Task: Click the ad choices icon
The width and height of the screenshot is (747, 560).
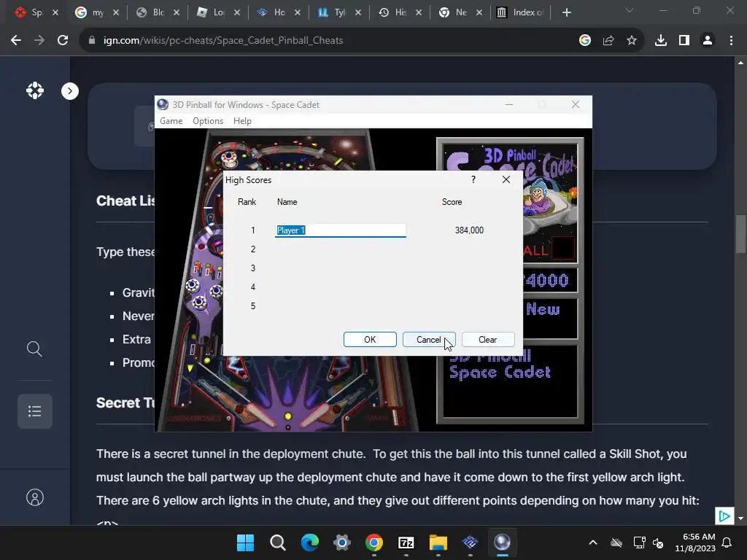Action: (724, 516)
